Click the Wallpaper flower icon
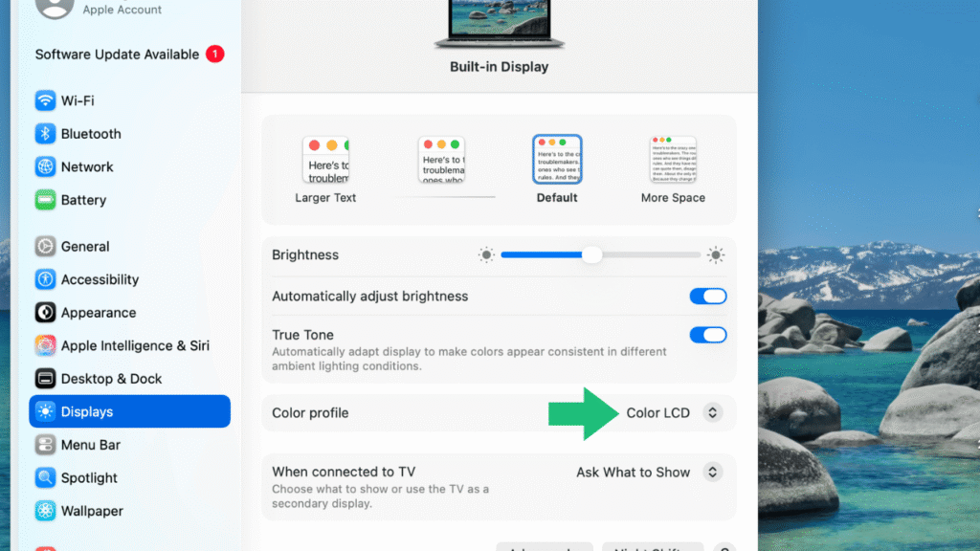The width and height of the screenshot is (980, 551). [x=45, y=511]
